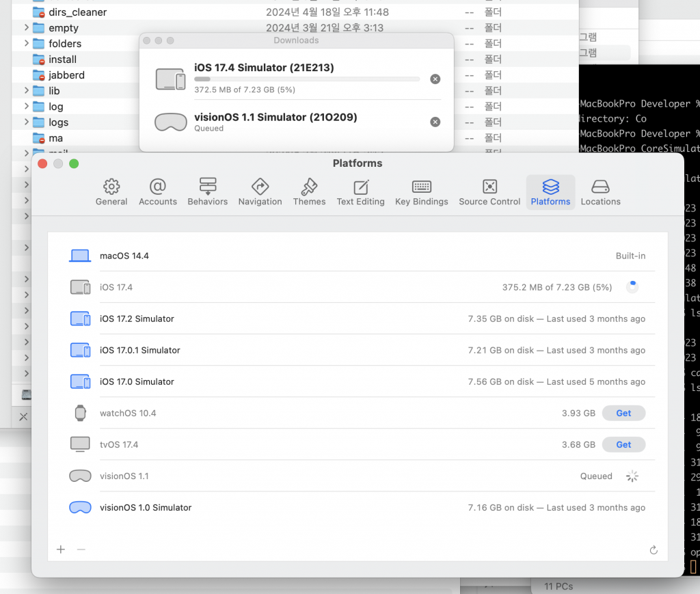Viewport: 700px width, 594px height.
Task: Click the dirs_cleaner modified date in Finder
Action: pyautogui.click(x=327, y=12)
